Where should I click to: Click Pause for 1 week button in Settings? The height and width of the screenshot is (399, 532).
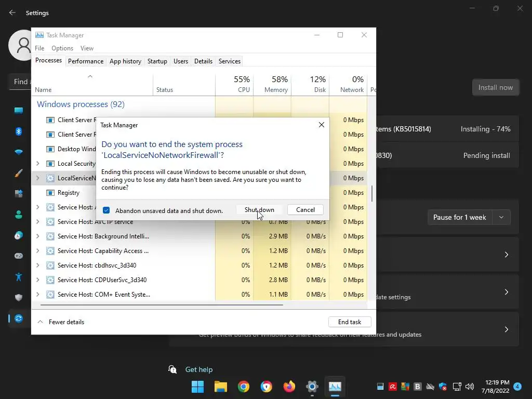click(x=459, y=217)
